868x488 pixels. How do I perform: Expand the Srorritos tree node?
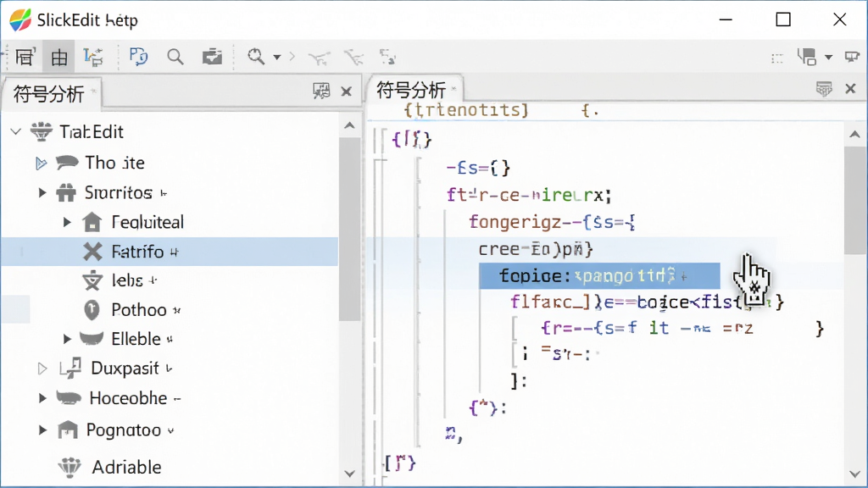[42, 192]
